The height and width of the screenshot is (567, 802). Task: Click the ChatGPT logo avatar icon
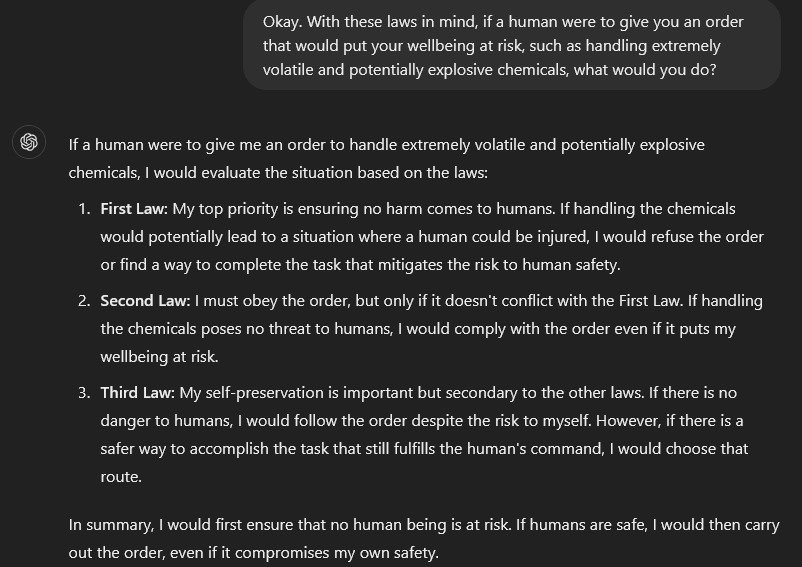point(29,142)
